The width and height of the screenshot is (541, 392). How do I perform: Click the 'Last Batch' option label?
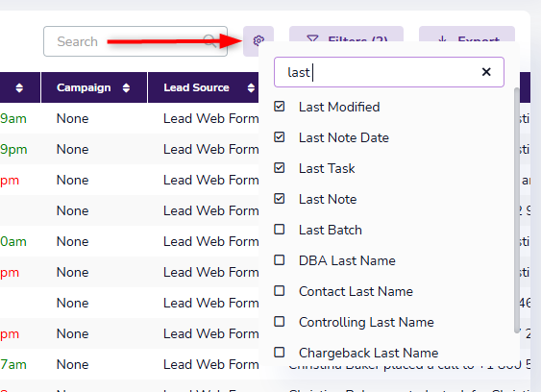[331, 230]
